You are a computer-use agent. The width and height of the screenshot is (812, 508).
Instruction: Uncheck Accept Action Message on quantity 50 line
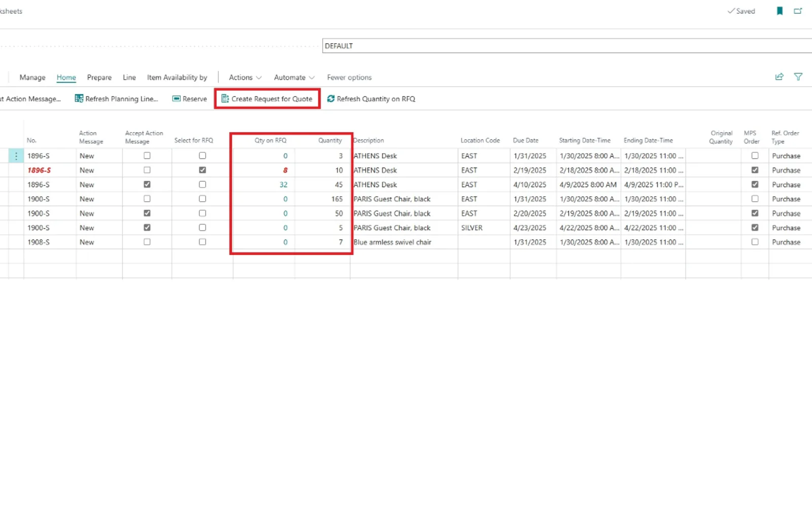click(x=147, y=213)
